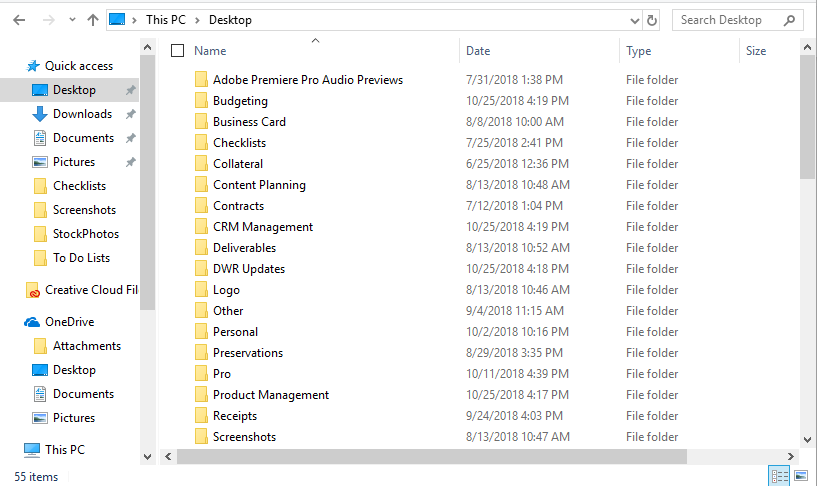Click the Budgeting folder icon
The width and height of the screenshot is (817, 486).
pyautogui.click(x=201, y=100)
